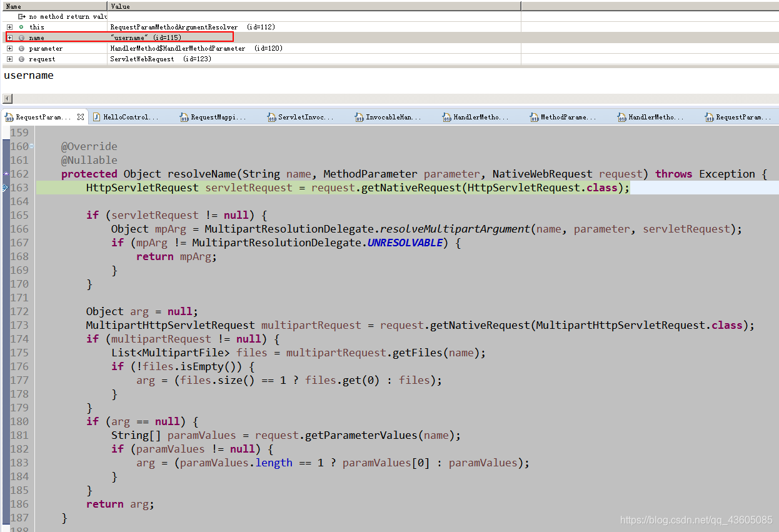Click 'return arg;' statement on line 186

point(121,504)
